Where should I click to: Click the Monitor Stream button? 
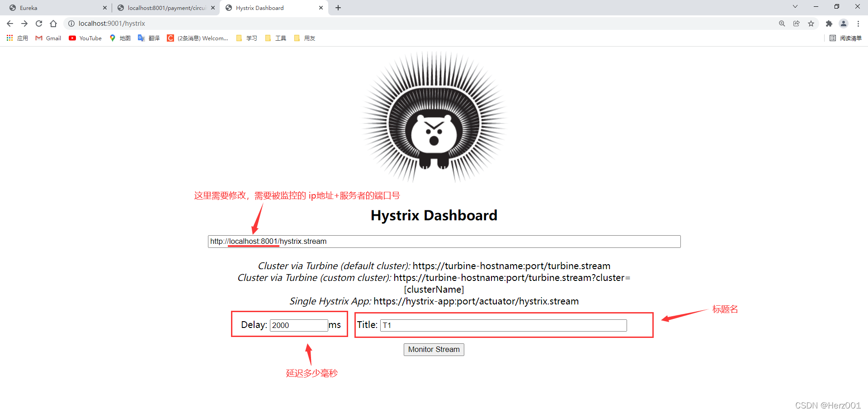pos(434,350)
